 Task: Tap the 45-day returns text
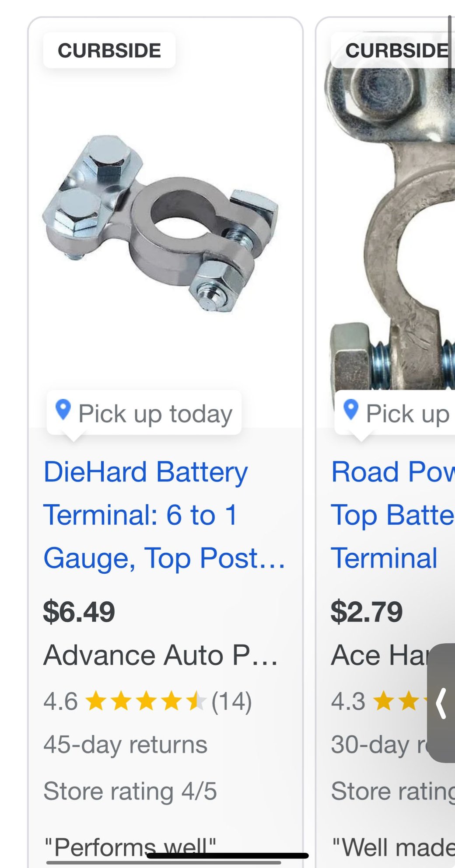(125, 745)
